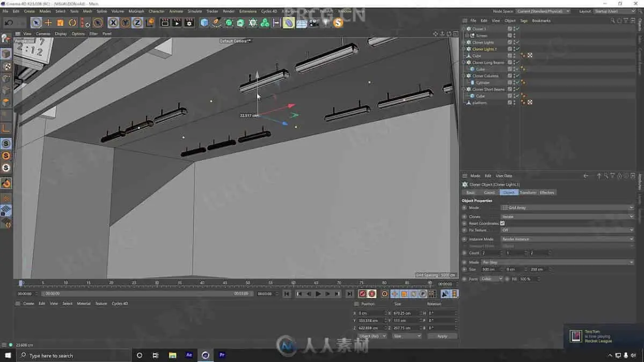This screenshot has width=644, height=362.
Task: Switch to the Effectors attribute tab
Action: click(x=547, y=193)
